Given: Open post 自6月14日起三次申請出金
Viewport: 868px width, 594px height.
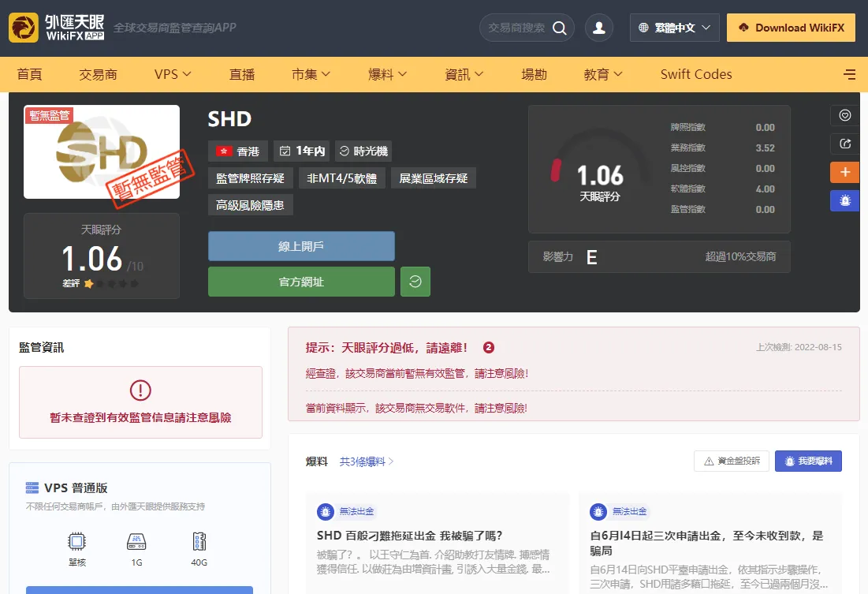Looking at the screenshot, I should pyautogui.click(x=707, y=543).
